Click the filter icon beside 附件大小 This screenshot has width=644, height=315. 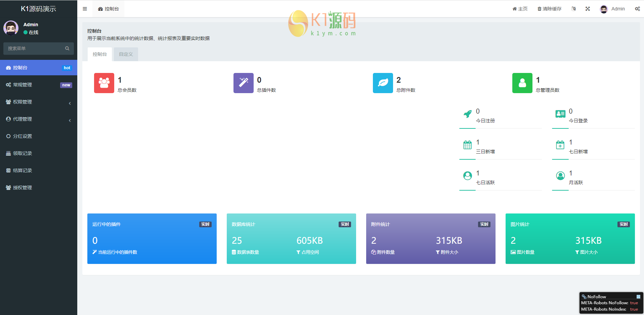point(438,252)
